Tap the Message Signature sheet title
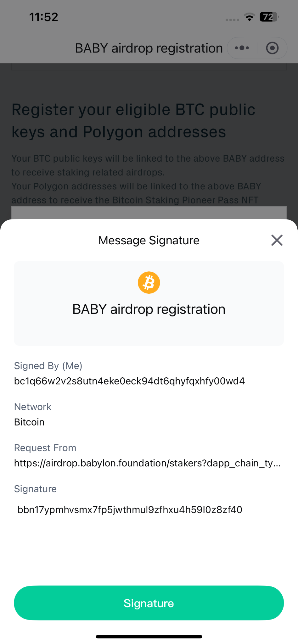 (149, 241)
